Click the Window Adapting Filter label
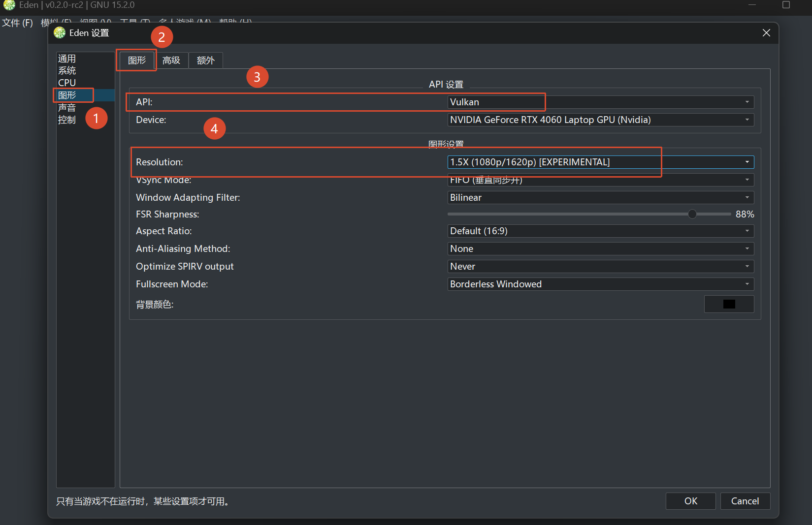812x525 pixels. pos(188,197)
